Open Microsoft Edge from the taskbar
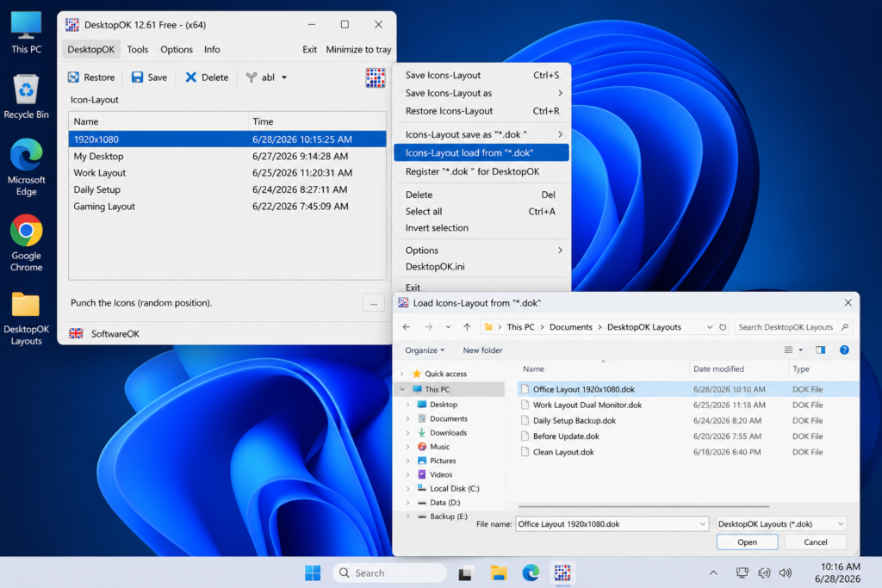Viewport: 882px width, 588px height. [531, 573]
